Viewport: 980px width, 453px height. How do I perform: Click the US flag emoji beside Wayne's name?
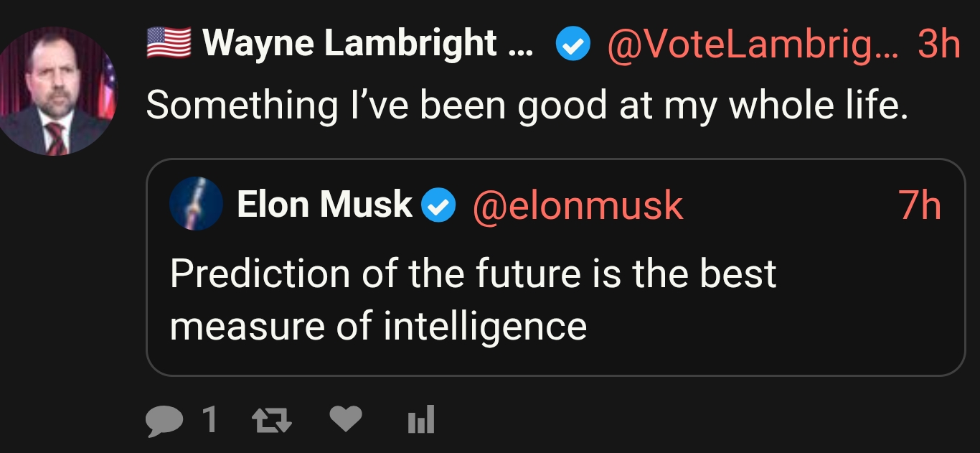[x=169, y=43]
